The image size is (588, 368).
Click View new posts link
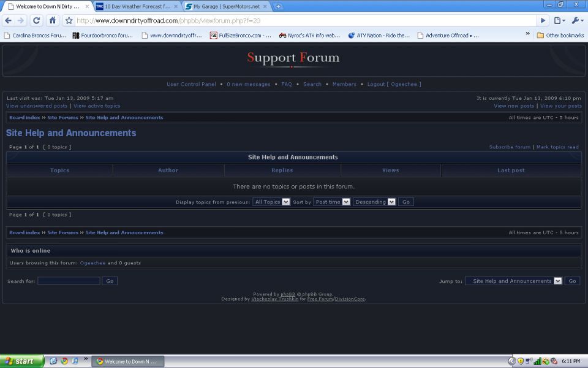click(x=514, y=106)
